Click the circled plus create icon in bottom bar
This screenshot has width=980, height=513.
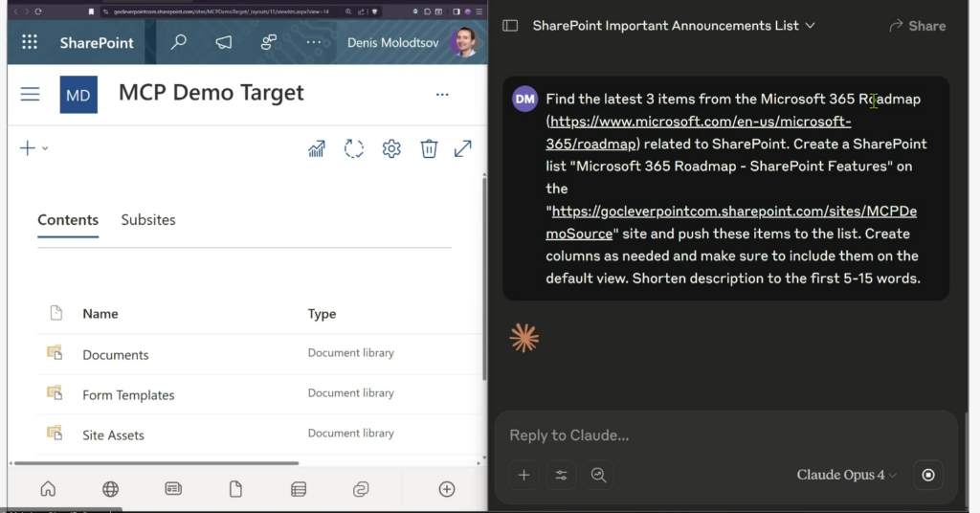[x=447, y=489]
